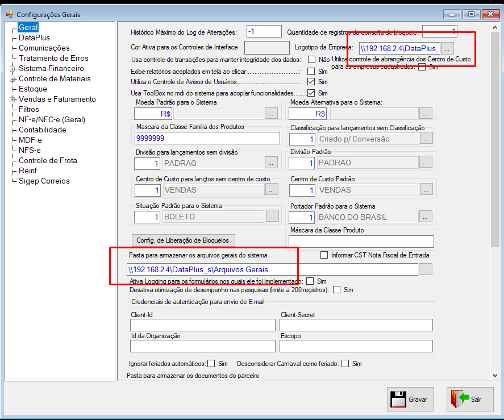The width and height of the screenshot is (504, 420).
Task: Open the lookup next to Situação Padrão BOLETO
Action: pyautogui.click(x=272, y=217)
